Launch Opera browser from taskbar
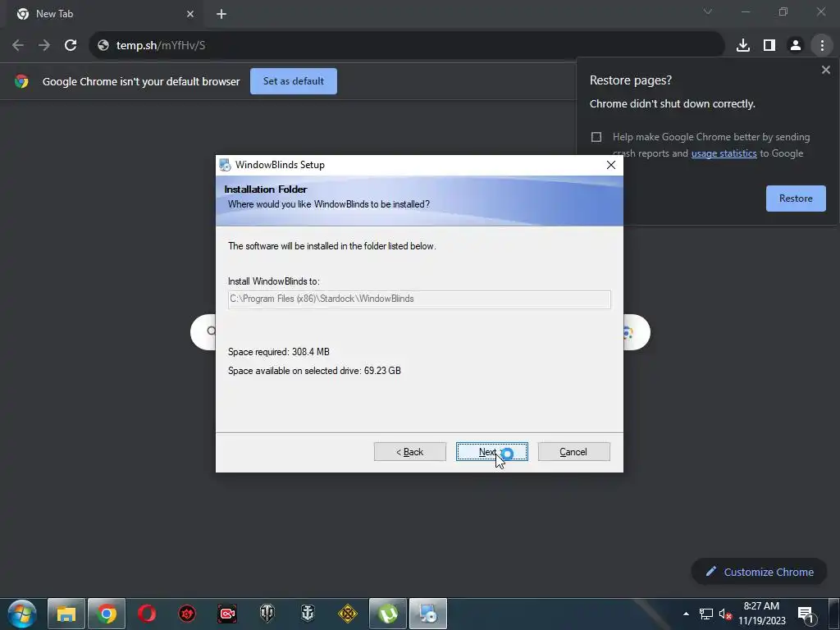840x630 pixels. 147,614
